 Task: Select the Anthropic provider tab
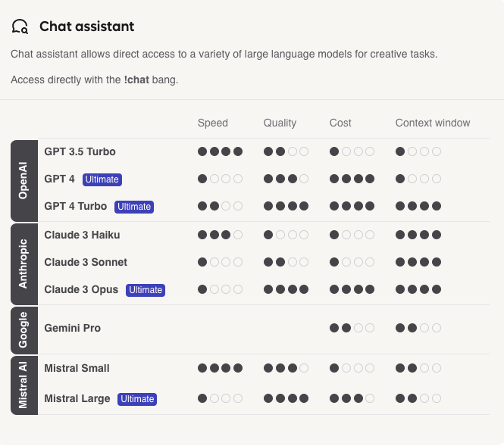23,263
